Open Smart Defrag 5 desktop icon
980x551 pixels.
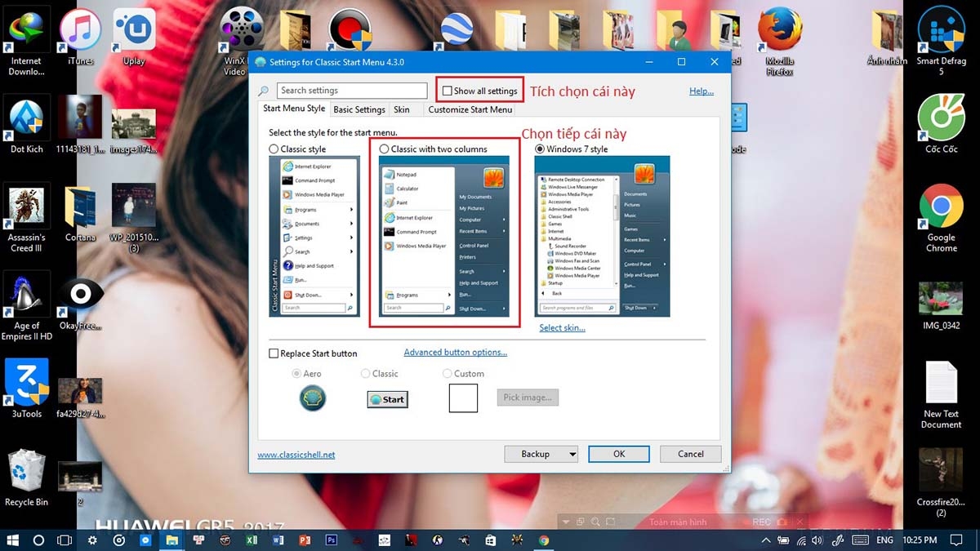941,42
